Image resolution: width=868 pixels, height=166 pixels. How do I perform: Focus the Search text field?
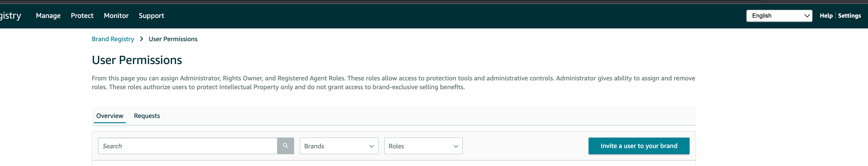point(187,146)
